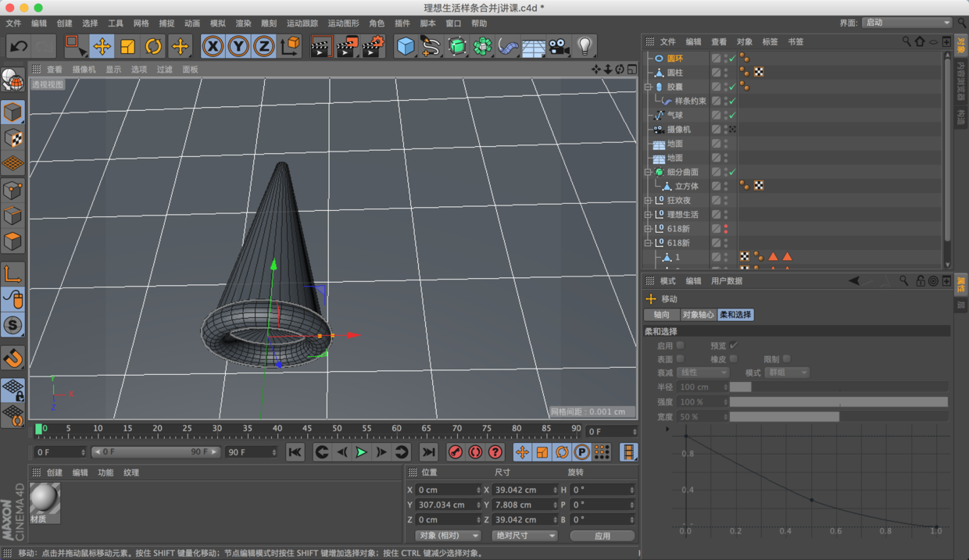
Task: Toggle the Y axis lock
Action: pyautogui.click(x=238, y=47)
